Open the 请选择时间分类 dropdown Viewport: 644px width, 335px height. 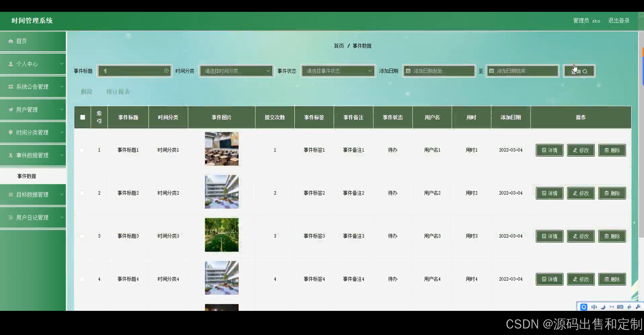(236, 71)
